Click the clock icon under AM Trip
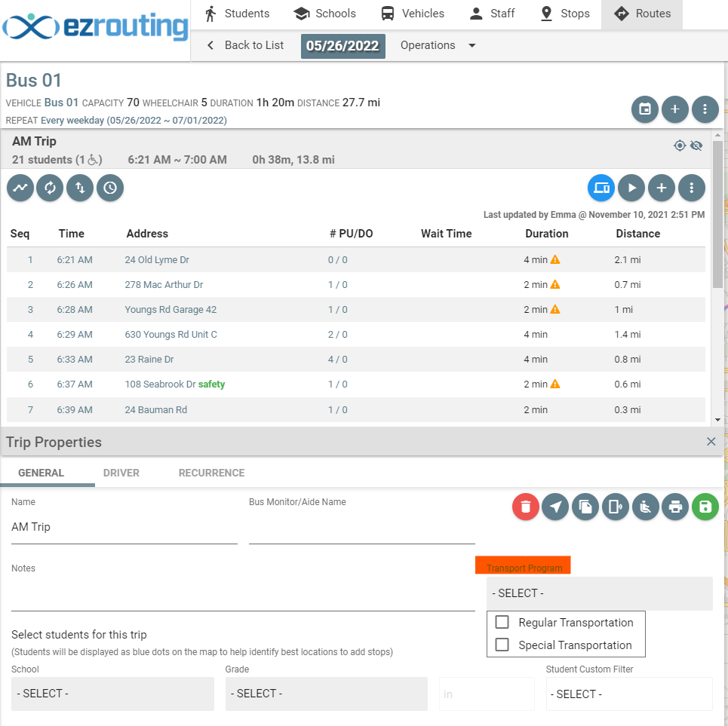728x726 pixels. tap(110, 188)
